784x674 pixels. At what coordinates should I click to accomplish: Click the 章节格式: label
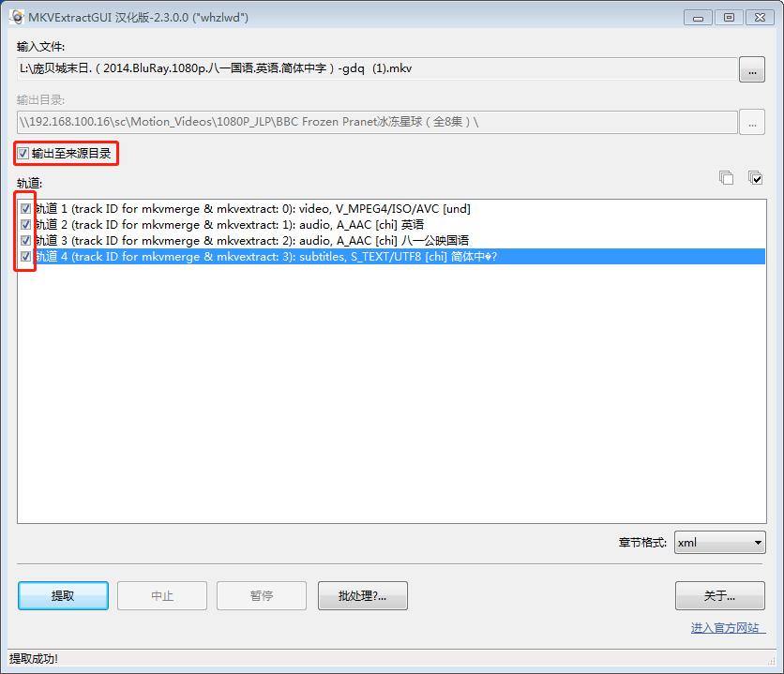tap(642, 543)
